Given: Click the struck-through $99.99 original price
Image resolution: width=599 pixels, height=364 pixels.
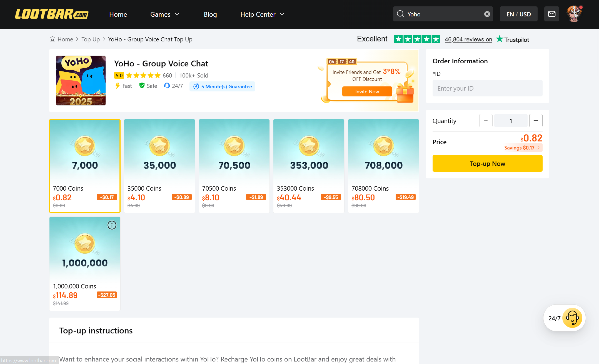Looking at the screenshot, I should (x=359, y=206).
